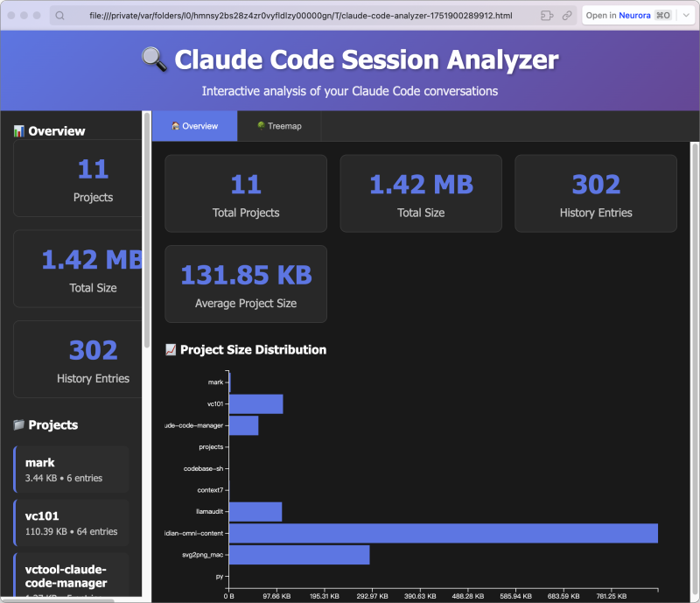This screenshot has height=603, width=700.
Task: Click the share/extension icon in address bar
Action: (x=547, y=16)
